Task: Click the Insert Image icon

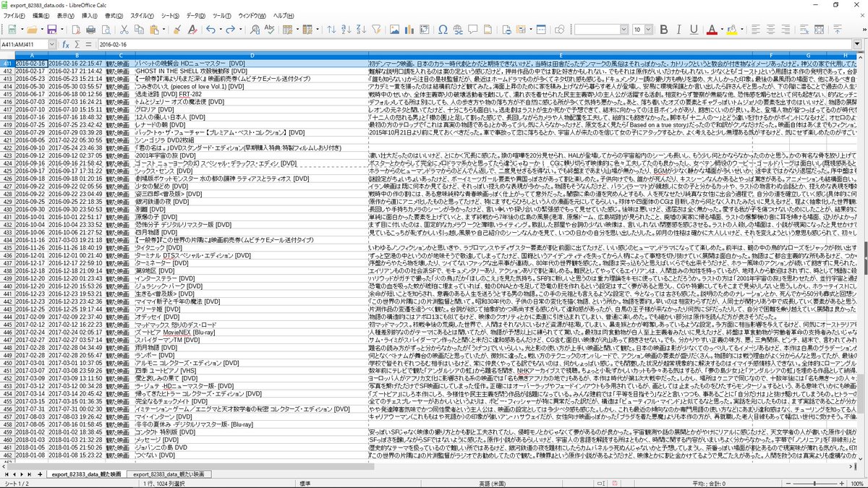Action: (394, 30)
